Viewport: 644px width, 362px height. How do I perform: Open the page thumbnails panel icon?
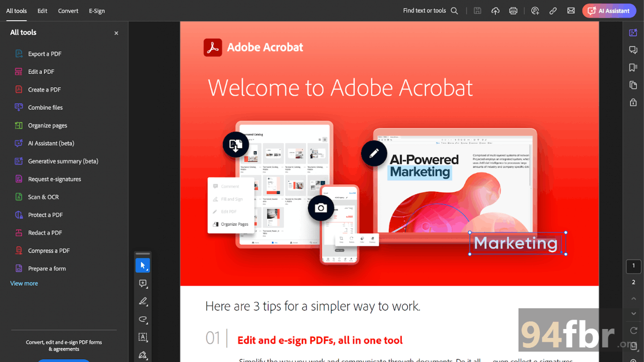pyautogui.click(x=633, y=85)
